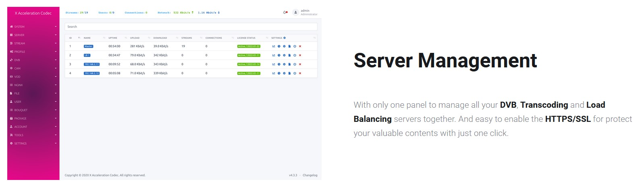Expand the STREAM menu section

pyautogui.click(x=33, y=44)
